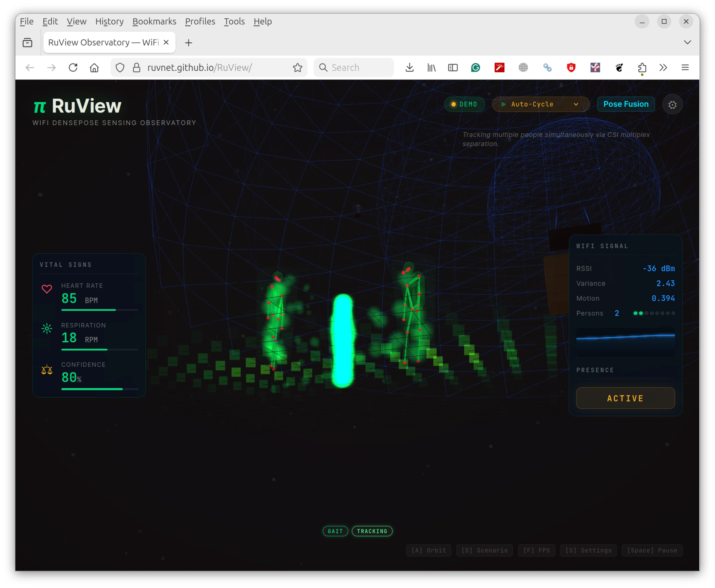Click the Pose Fusion button

[626, 104]
